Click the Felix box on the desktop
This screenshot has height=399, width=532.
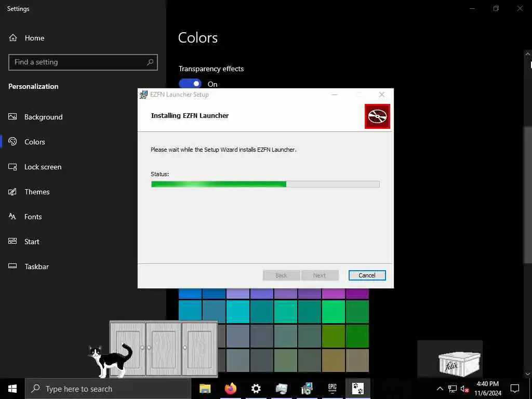(459, 364)
